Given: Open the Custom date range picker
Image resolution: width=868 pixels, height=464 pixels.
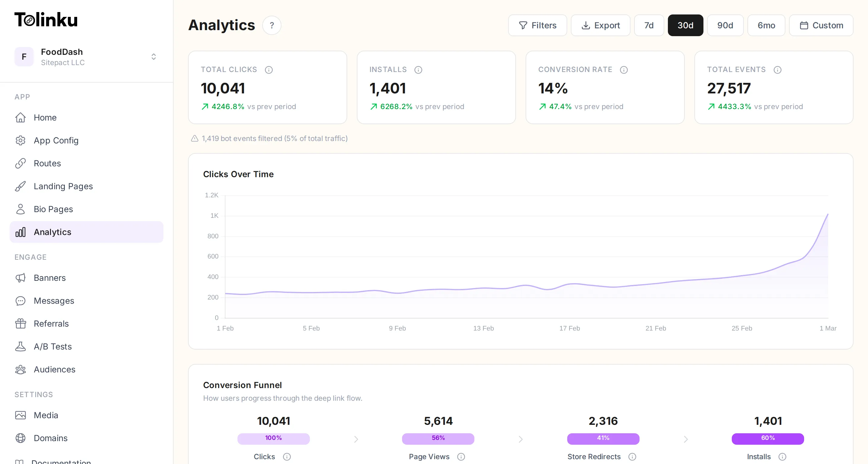Looking at the screenshot, I should tap(822, 25).
